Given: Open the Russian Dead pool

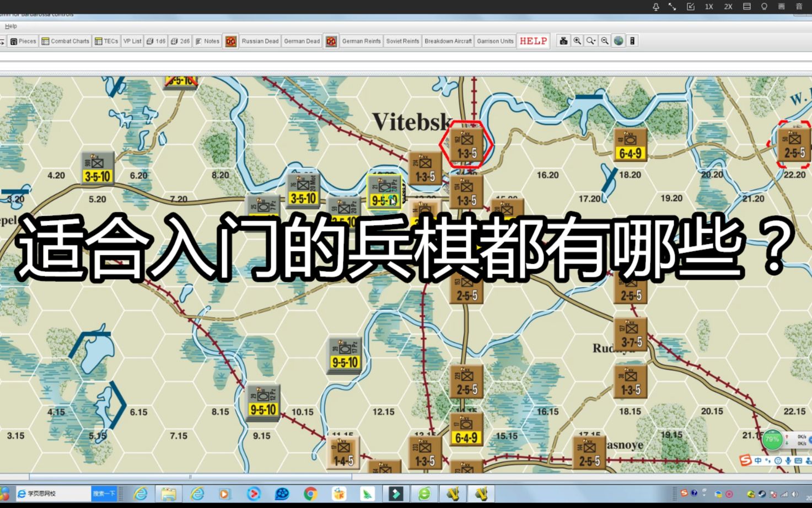Looking at the screenshot, I should tap(260, 41).
